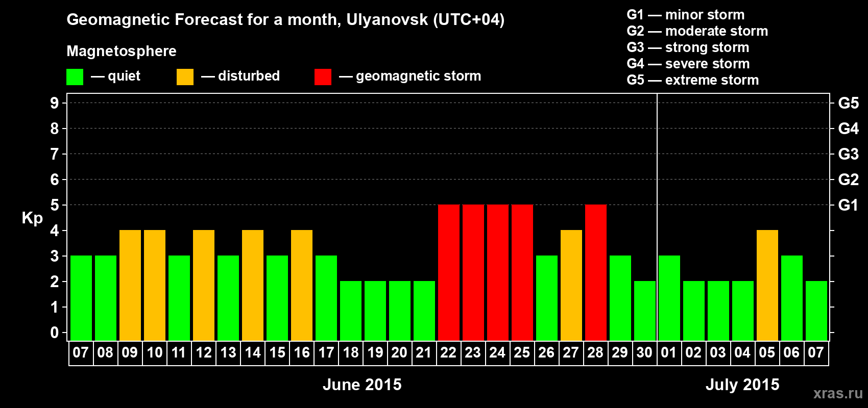The width and height of the screenshot is (868, 408).
Task: Click the date label '13' on the x-axis
Action: 228,353
